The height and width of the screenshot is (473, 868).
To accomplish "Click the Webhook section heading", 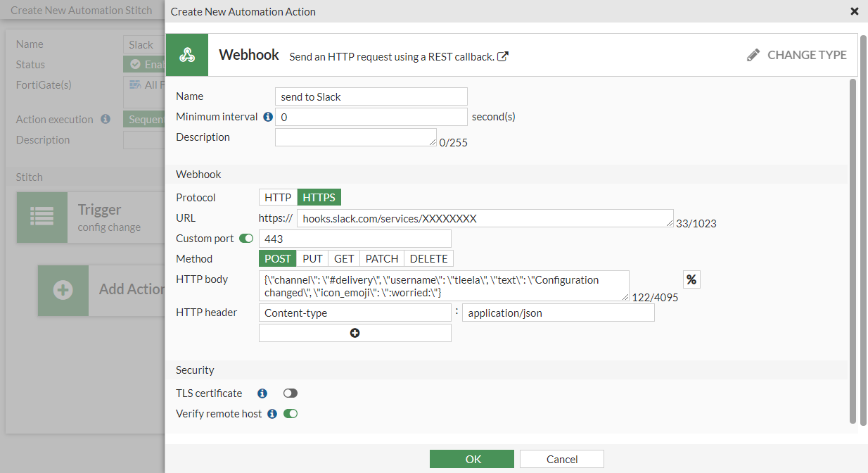I will point(198,174).
